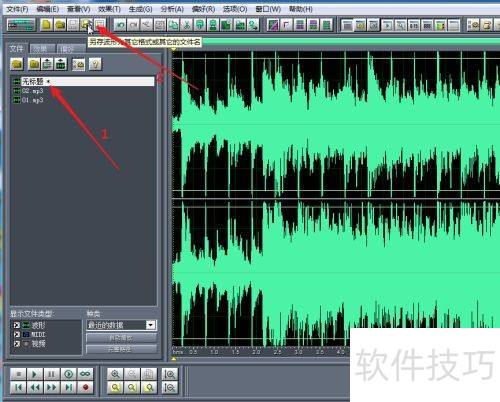Screen dimensions: 500x402
Task: Switch to the 效果 tab in panel
Action: coord(41,49)
